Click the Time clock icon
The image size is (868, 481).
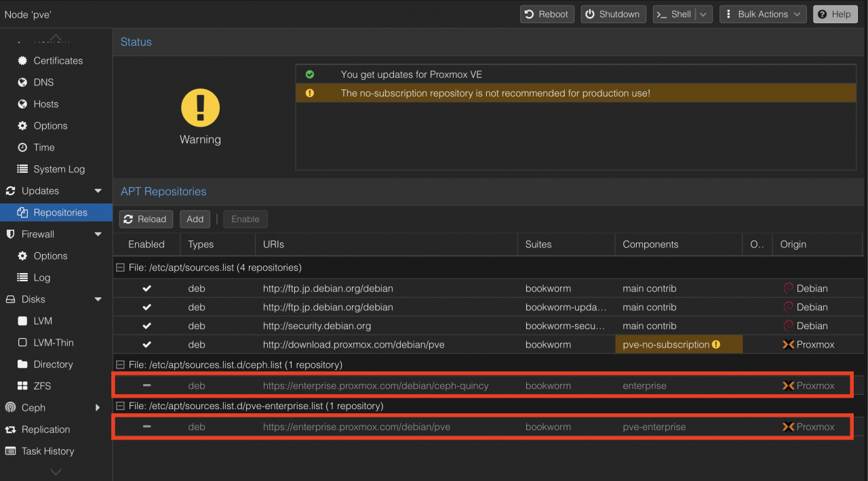click(x=22, y=147)
